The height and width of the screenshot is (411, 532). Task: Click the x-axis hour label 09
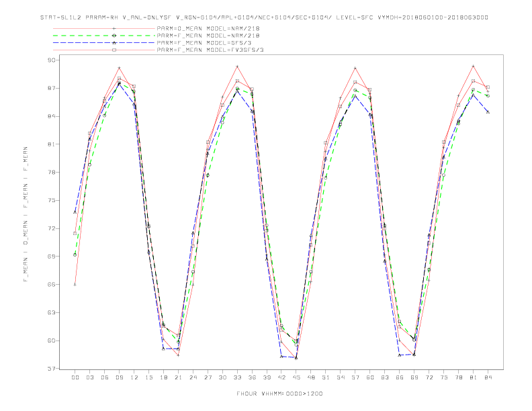pos(119,377)
